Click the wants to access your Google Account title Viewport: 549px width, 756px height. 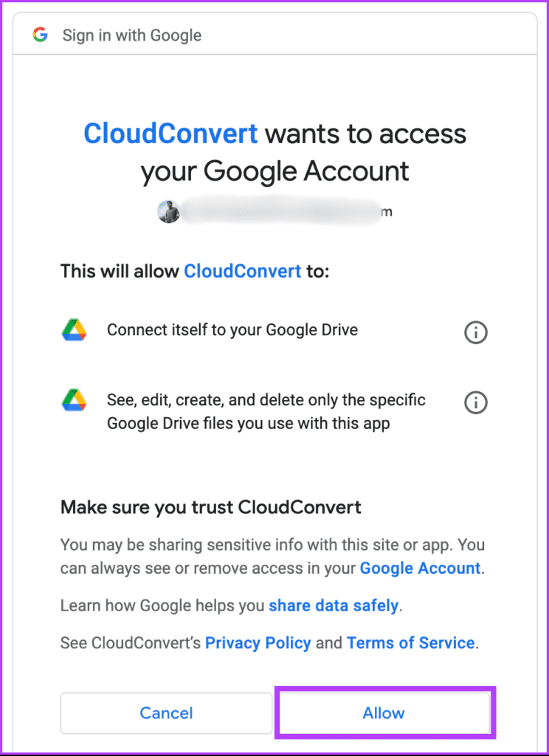tap(304, 152)
